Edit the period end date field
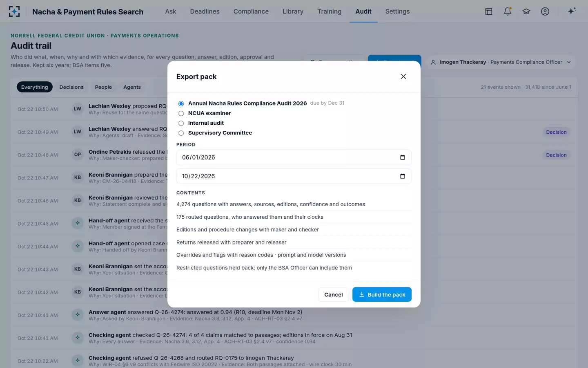The width and height of the screenshot is (588, 368). pyautogui.click(x=294, y=176)
